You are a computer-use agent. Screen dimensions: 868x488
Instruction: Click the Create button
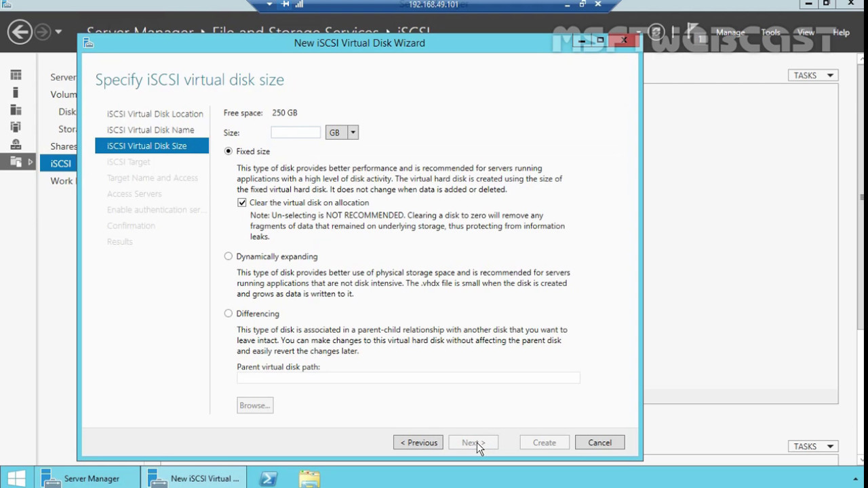point(545,443)
